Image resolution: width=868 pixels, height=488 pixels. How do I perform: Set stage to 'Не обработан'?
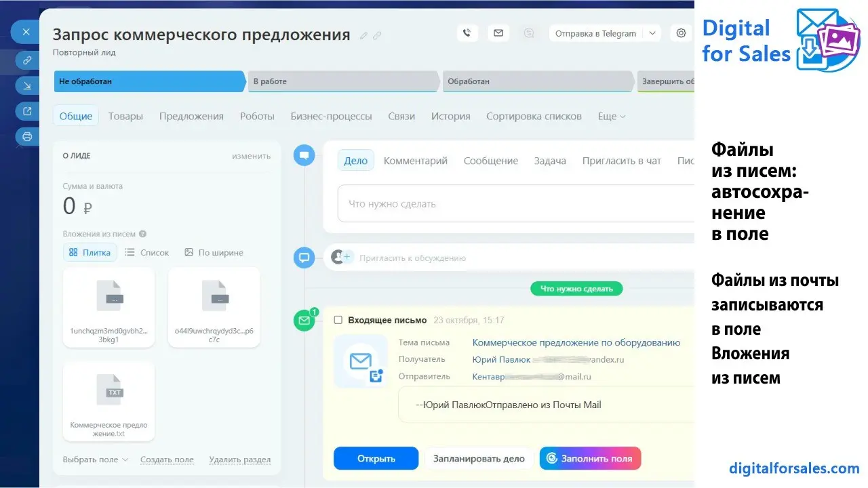(x=150, y=81)
